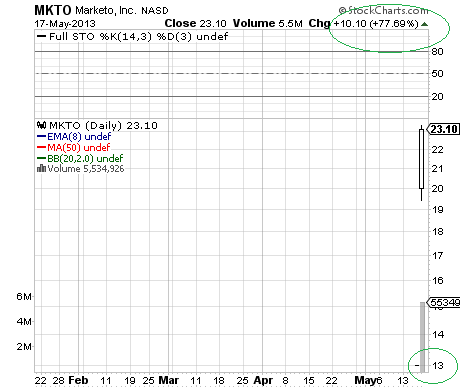Click the date 17-May-2013
460x387 pixels.
[x=65, y=24]
